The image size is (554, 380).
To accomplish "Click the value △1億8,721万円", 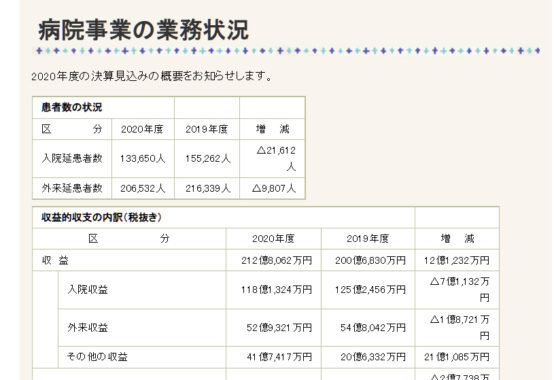I will pyautogui.click(x=460, y=327).
